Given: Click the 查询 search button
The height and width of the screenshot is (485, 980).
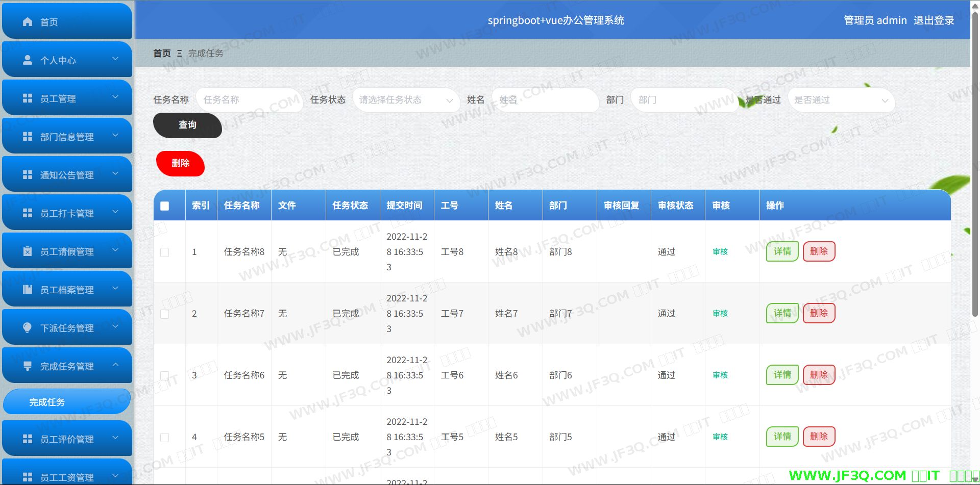Looking at the screenshot, I should click(187, 125).
